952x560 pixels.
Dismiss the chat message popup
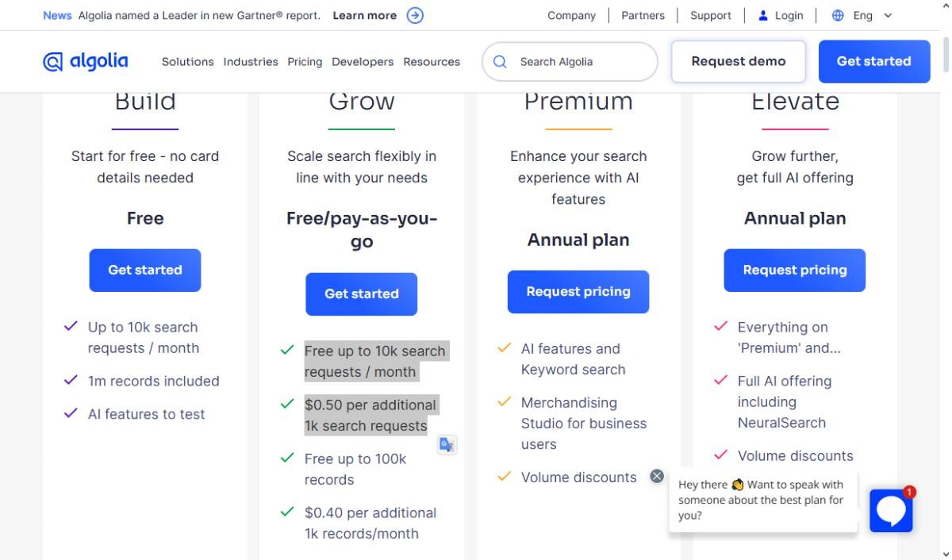[x=657, y=476]
